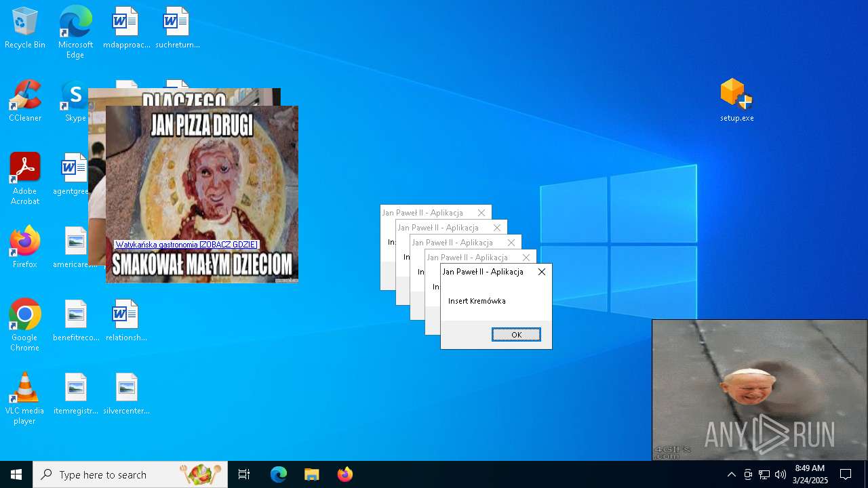This screenshot has height=488, width=868.
Task: Close the fourth Jan Paweł II dialog
Action: click(x=526, y=258)
